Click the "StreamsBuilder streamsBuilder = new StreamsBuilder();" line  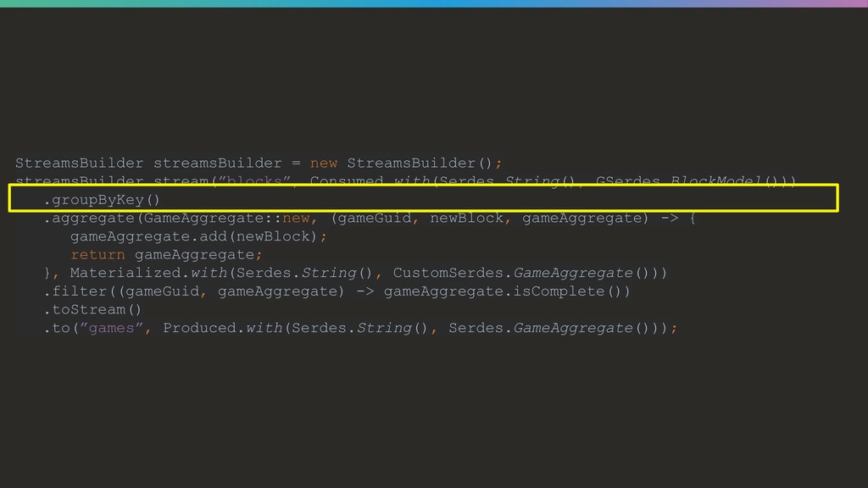tap(259, 164)
